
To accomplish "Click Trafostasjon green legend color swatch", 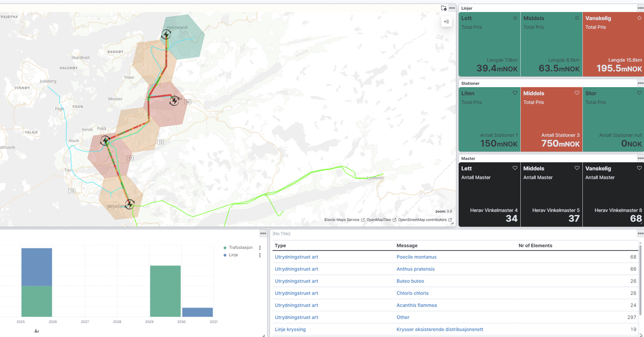I will point(225,248).
